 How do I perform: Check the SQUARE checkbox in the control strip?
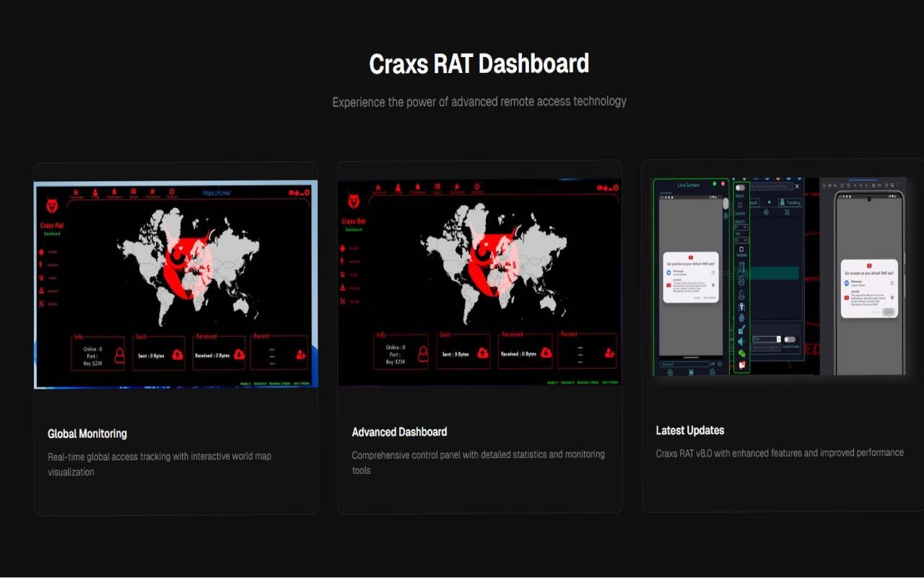pos(741,250)
